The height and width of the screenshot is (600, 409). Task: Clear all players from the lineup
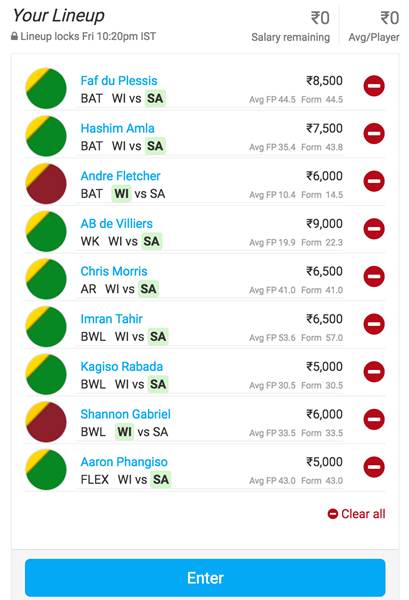pos(357,514)
